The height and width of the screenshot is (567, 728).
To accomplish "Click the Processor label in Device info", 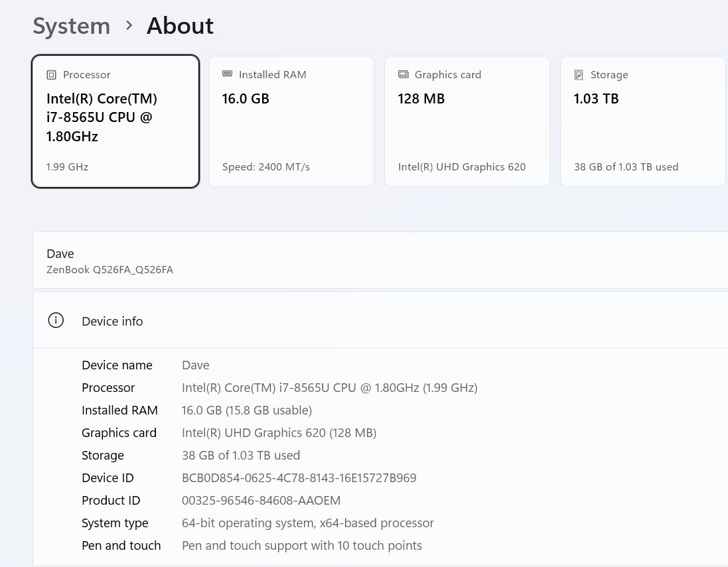I will (108, 387).
